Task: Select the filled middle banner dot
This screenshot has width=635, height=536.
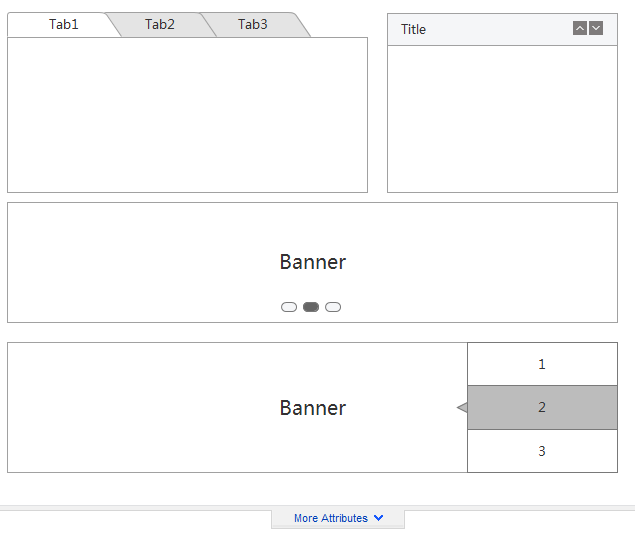Action: (311, 307)
